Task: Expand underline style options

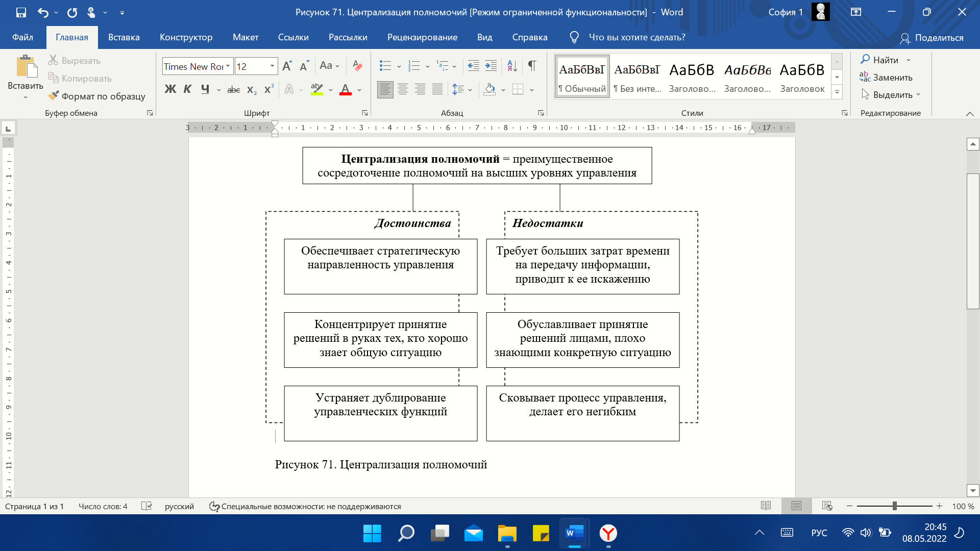Action: point(219,90)
